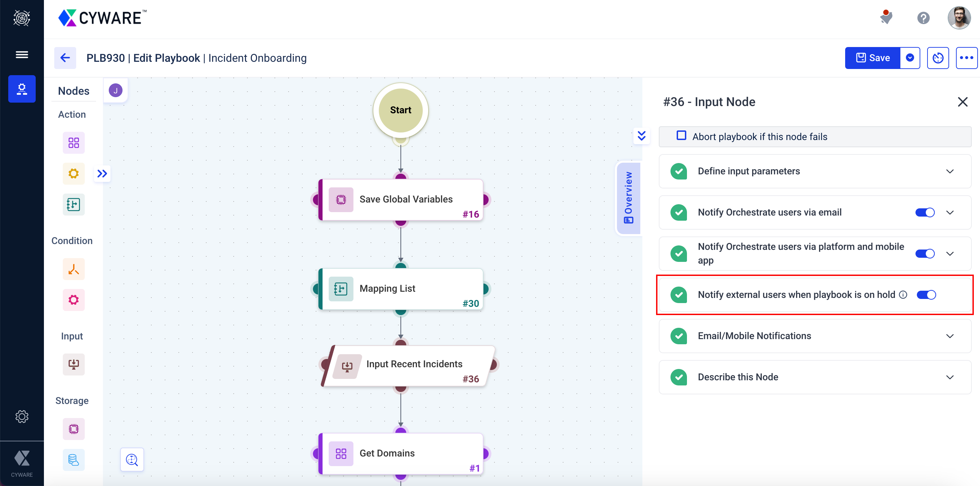This screenshot has width=980, height=486.
Task: Click the Start node in the canvas
Action: [x=401, y=109]
